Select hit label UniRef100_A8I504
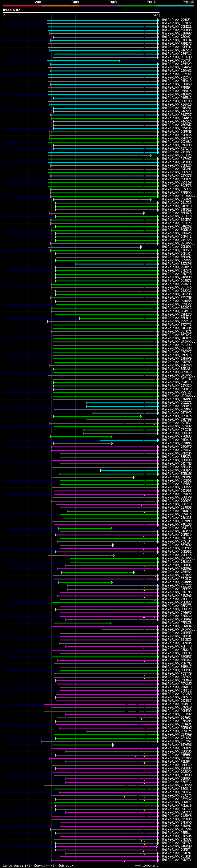The height and width of the screenshot is (868, 197). point(177,829)
